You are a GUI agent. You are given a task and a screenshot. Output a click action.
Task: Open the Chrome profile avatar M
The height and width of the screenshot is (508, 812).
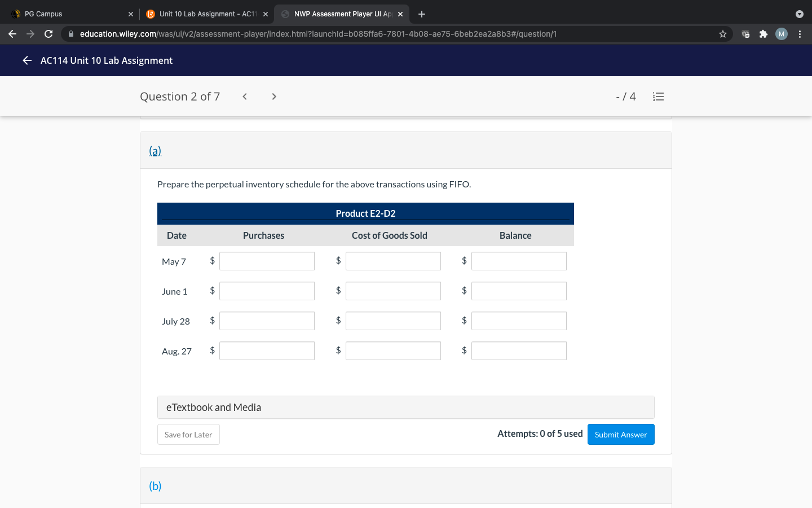782,34
